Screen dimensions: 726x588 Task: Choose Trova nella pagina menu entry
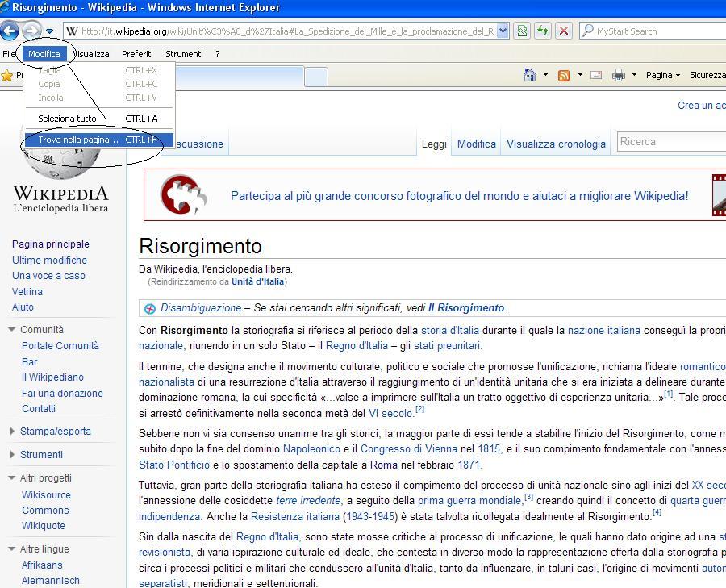99,140
